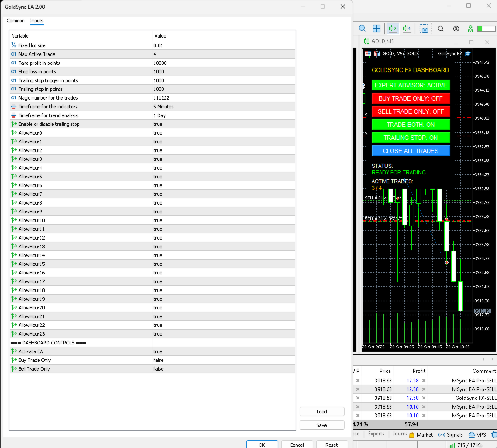The image size is (497, 448).
Task: Open the user account profile icon
Action: pos(456,29)
